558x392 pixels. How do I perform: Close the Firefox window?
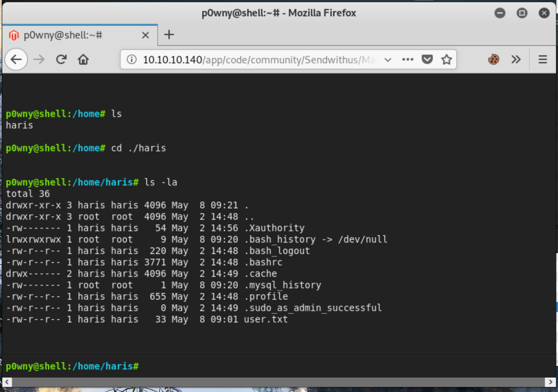(544, 13)
